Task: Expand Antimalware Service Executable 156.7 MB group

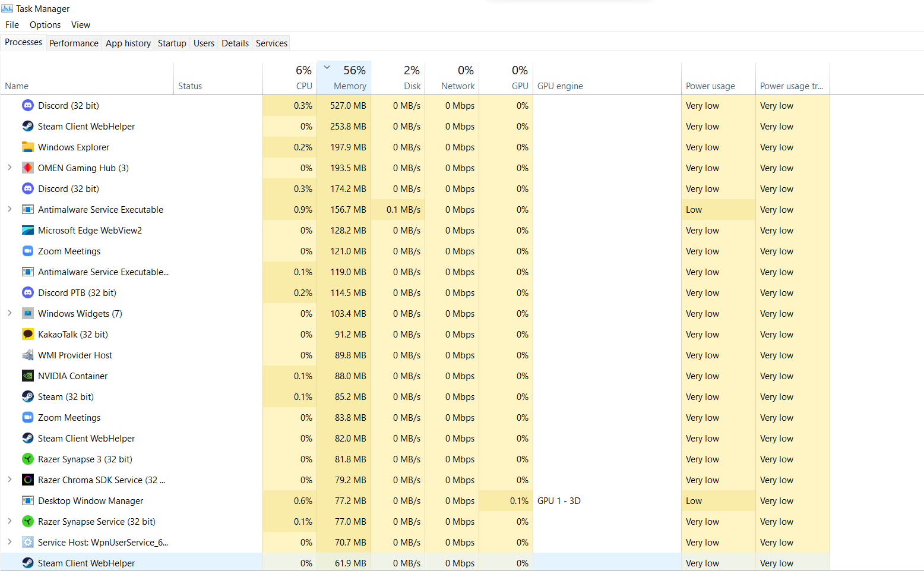Action: 10,209
